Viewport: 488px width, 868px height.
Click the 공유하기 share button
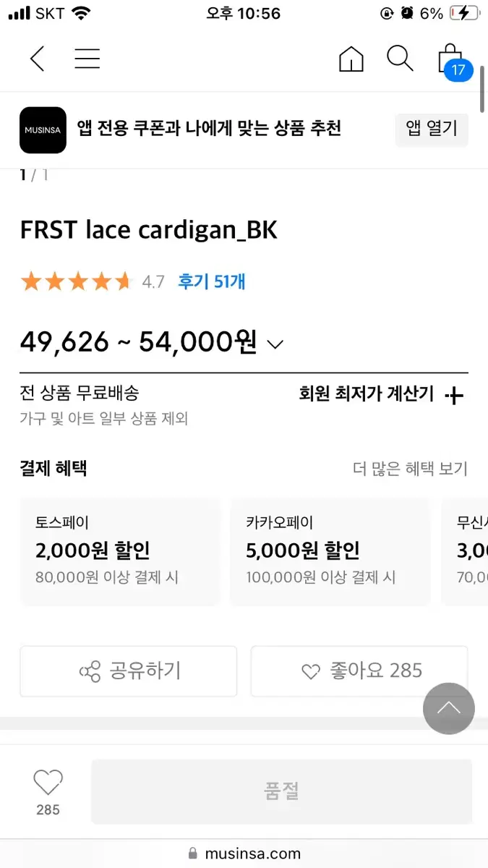tap(129, 671)
